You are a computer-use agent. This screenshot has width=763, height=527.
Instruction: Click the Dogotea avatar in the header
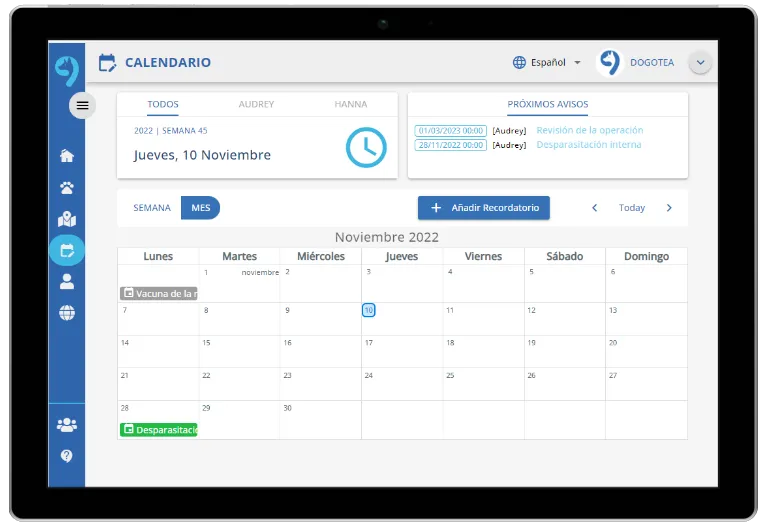pyautogui.click(x=610, y=63)
